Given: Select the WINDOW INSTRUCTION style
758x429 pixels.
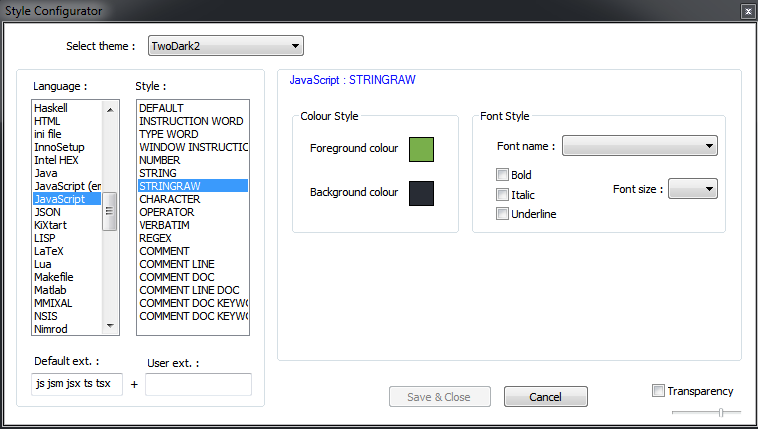Looking at the screenshot, I should tap(193, 147).
